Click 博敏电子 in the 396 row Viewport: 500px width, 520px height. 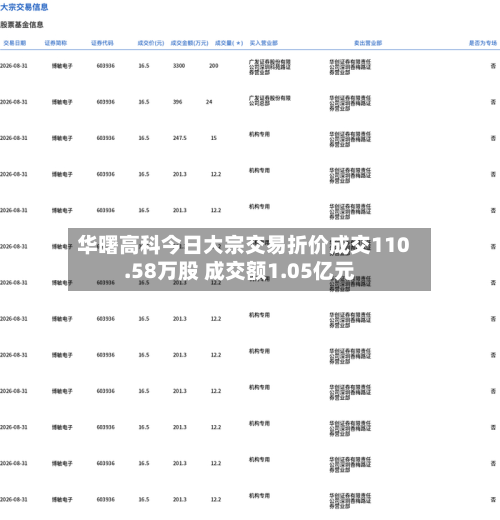tap(62, 102)
